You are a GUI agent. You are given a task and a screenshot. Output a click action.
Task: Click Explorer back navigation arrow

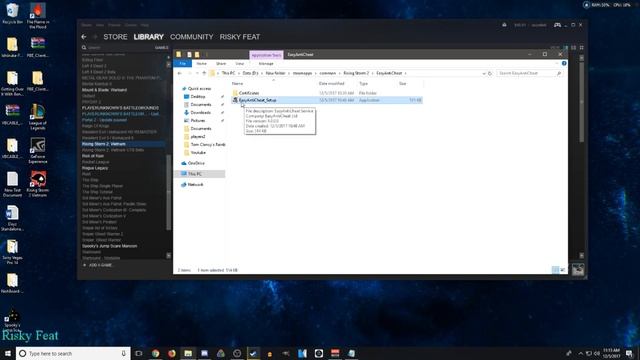click(x=180, y=73)
